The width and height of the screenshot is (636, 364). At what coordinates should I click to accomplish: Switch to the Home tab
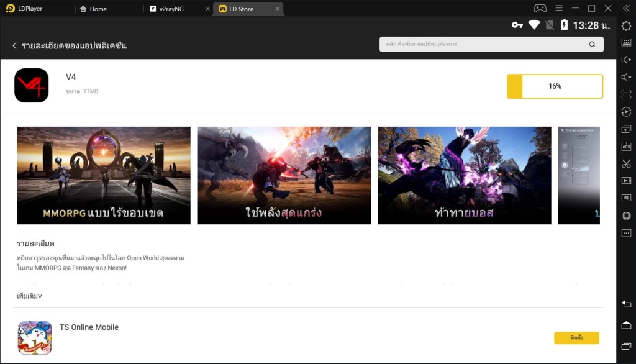pos(93,9)
